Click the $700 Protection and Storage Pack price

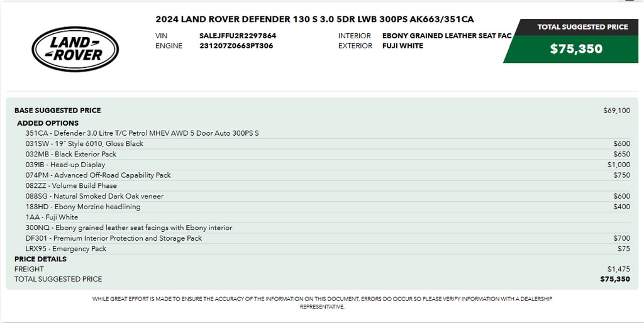[621, 238]
